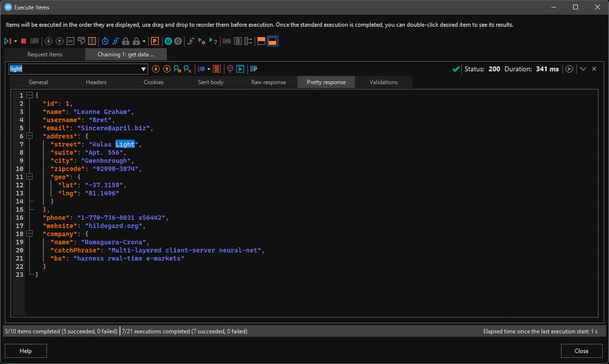Click the highlighted word 'Light' in street value
This screenshot has height=364, width=609.
(125, 144)
